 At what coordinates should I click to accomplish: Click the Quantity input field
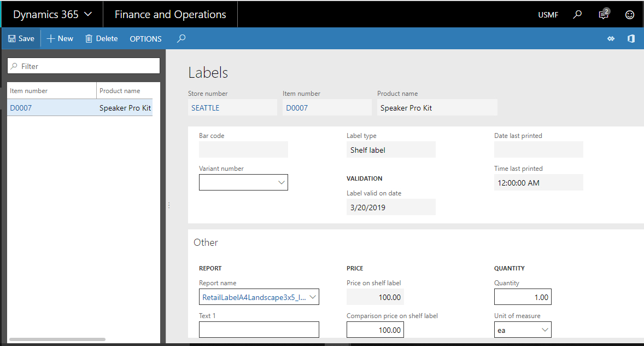(x=523, y=297)
